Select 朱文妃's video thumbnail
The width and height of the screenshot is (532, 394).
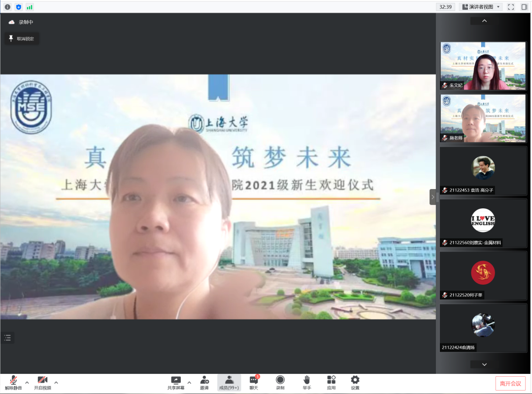(x=483, y=66)
